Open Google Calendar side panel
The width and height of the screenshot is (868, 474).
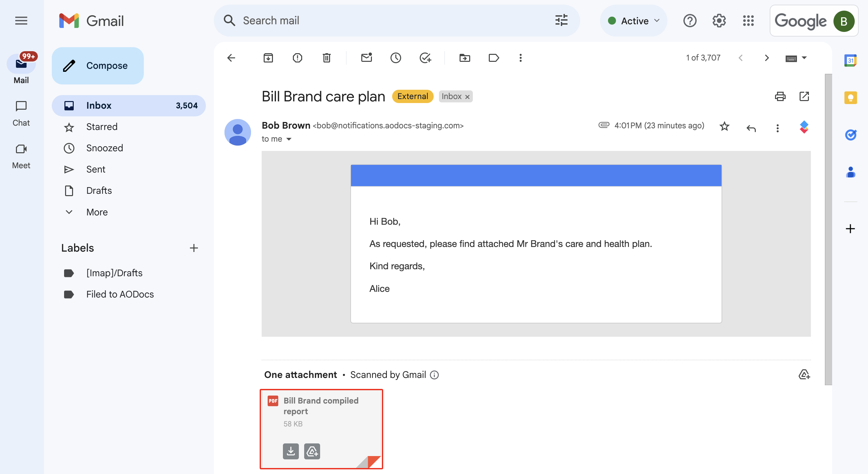pos(850,61)
